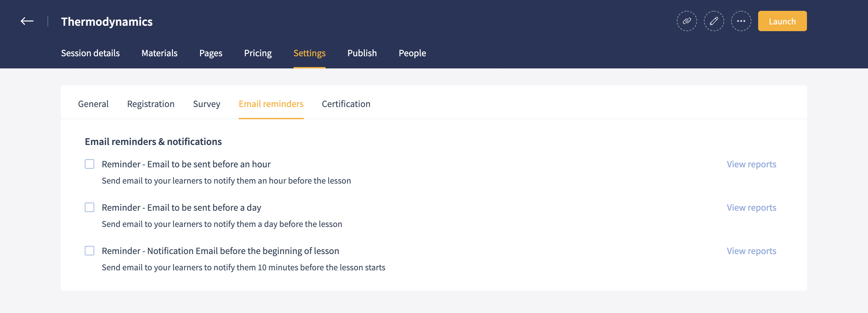Check the day-before email reminder box

click(x=90, y=208)
